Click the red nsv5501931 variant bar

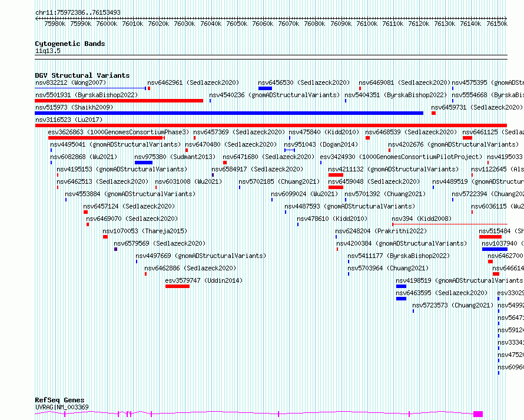[119, 101]
